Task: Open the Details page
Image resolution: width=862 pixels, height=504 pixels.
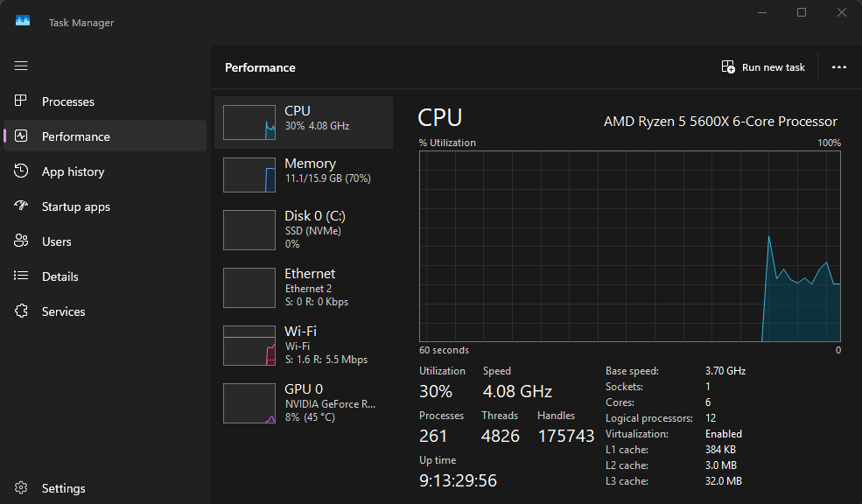Action: (105, 276)
